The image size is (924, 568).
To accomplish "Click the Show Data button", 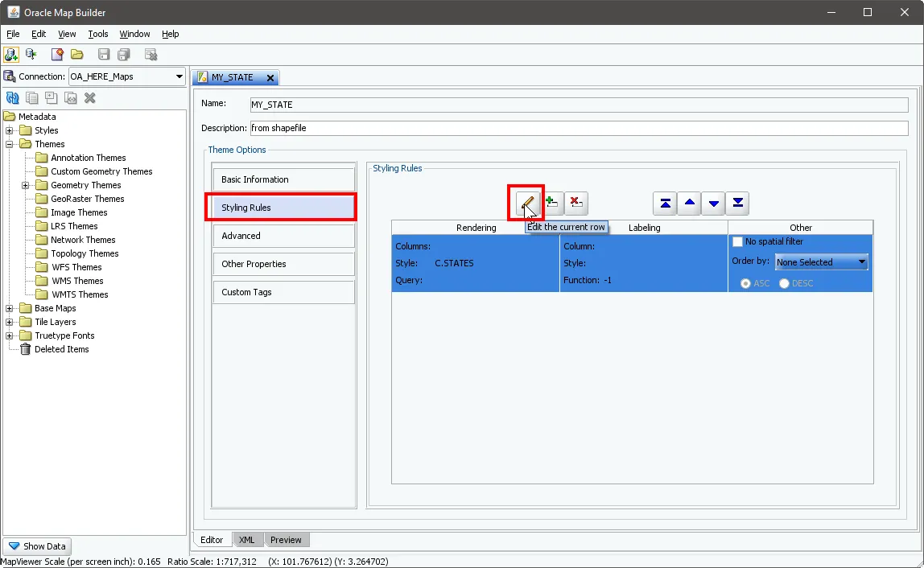I will (37, 546).
